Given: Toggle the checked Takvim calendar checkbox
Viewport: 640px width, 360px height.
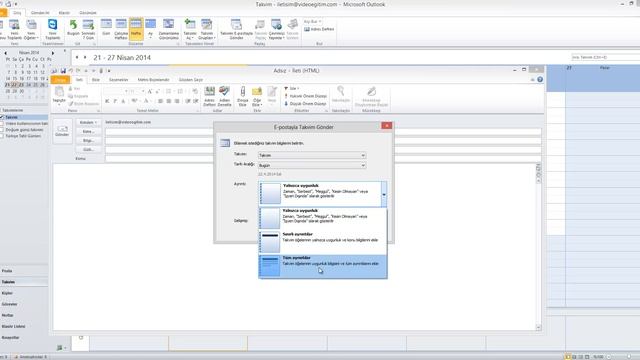Looking at the screenshot, I should [2, 117].
